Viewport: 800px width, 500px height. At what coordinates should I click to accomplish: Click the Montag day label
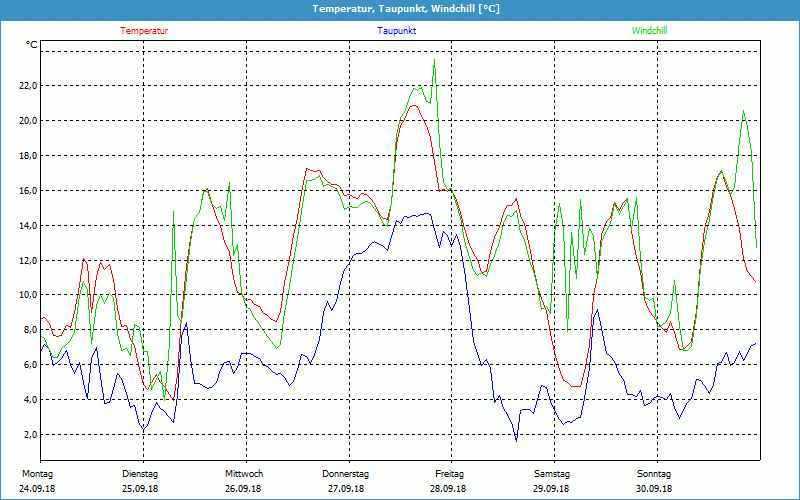click(x=37, y=474)
